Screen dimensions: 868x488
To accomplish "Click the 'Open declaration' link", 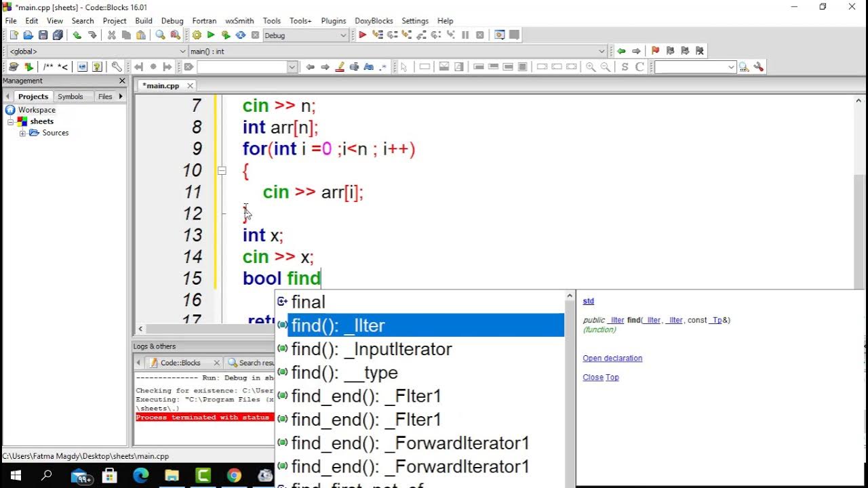I will 612,358.
